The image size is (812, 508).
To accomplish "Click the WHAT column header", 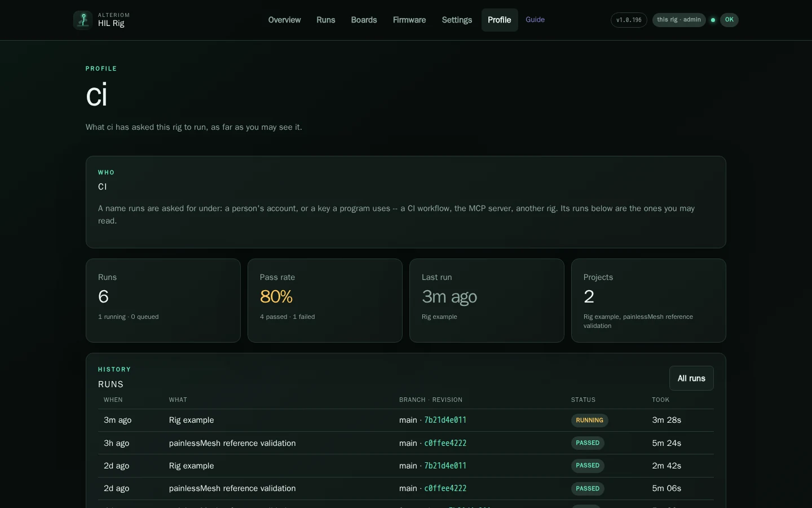I will 178,400.
